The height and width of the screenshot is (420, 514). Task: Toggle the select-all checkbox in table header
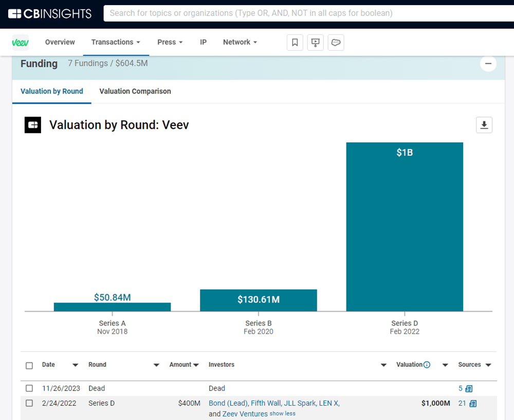tap(29, 366)
